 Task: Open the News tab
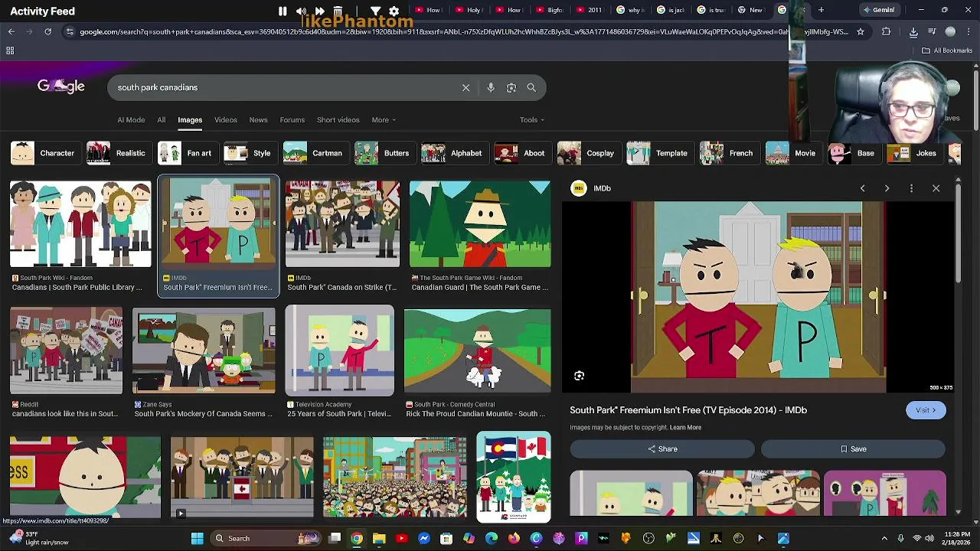(258, 120)
